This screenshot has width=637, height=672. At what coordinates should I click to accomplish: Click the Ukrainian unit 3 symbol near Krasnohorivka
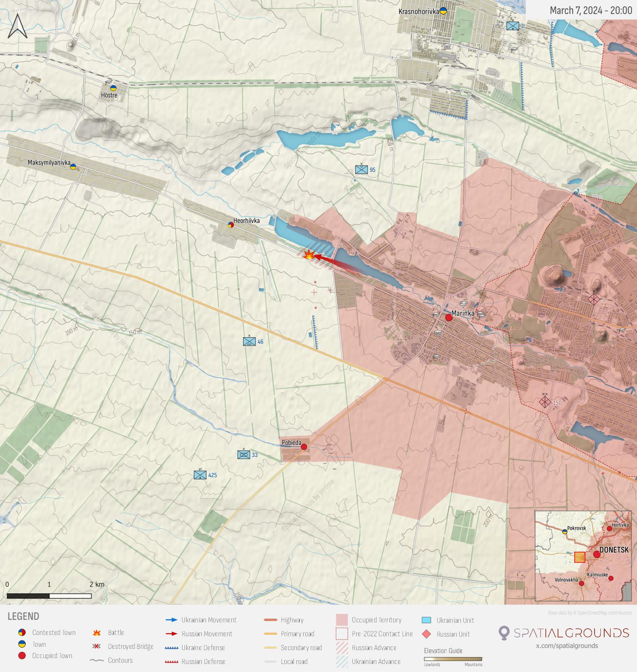[x=513, y=26]
